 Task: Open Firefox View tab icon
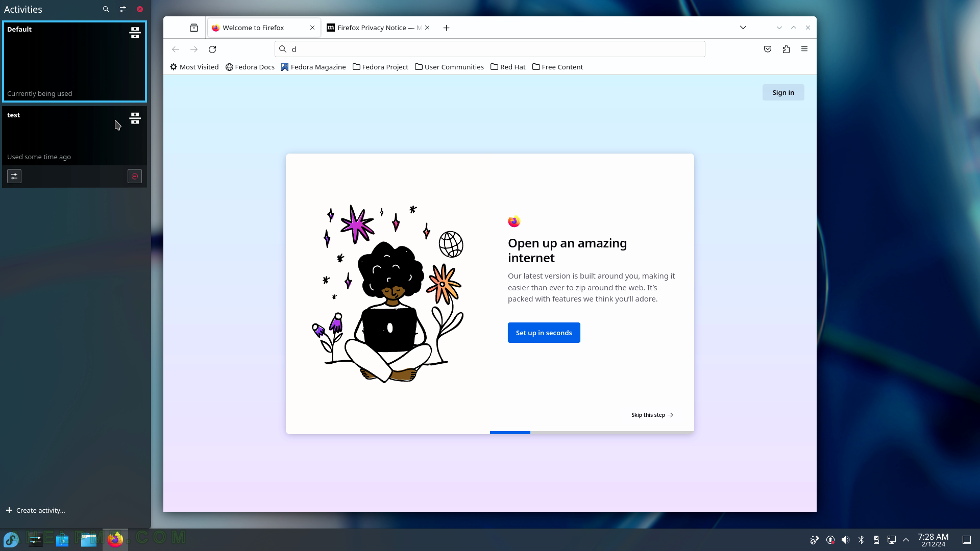pyautogui.click(x=194, y=28)
